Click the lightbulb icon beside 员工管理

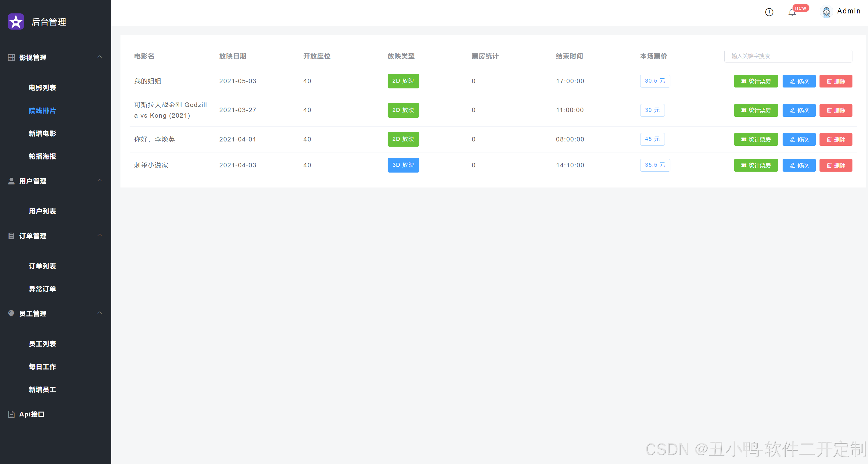coord(11,313)
